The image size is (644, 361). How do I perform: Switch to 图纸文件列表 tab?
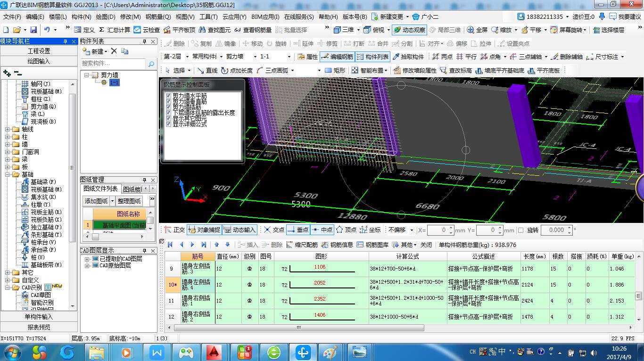point(101,189)
